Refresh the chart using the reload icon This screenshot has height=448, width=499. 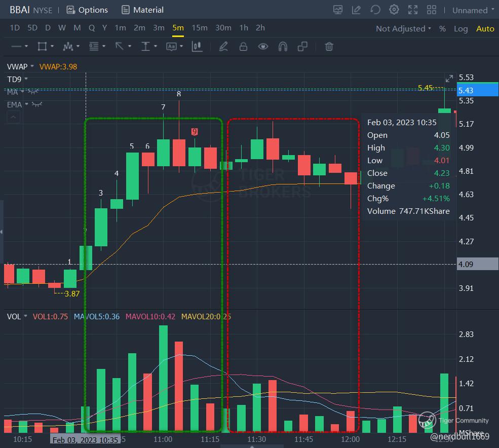[375, 10]
